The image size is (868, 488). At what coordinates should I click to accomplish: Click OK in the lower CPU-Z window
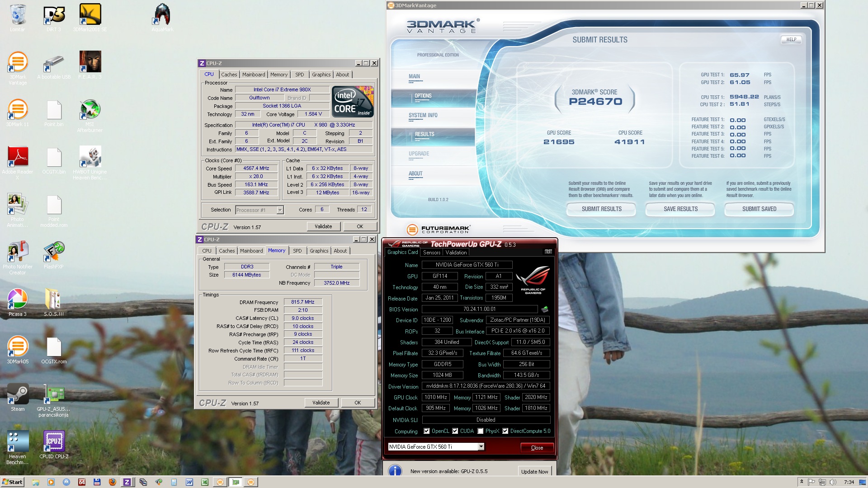pos(358,403)
